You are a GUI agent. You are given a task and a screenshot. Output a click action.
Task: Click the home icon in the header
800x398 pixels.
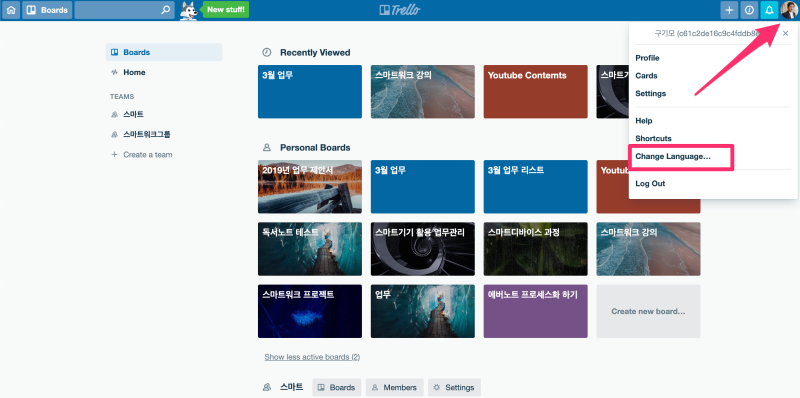tap(11, 10)
